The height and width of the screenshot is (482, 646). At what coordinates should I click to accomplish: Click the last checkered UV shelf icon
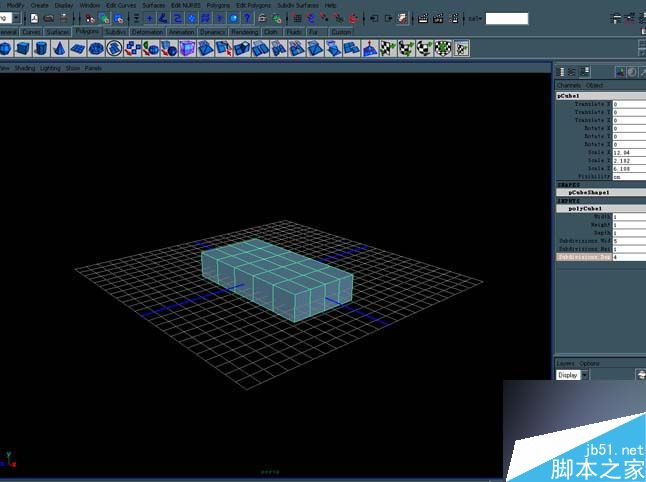pyautogui.click(x=461, y=49)
